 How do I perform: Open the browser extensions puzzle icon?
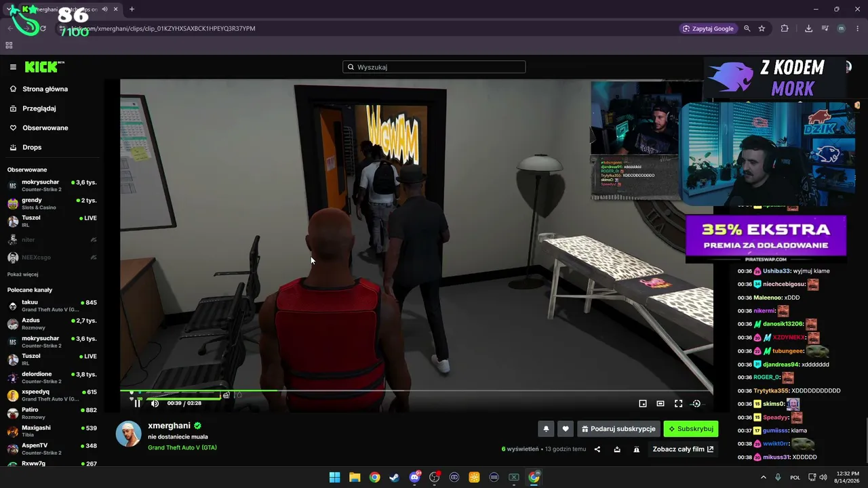(785, 28)
